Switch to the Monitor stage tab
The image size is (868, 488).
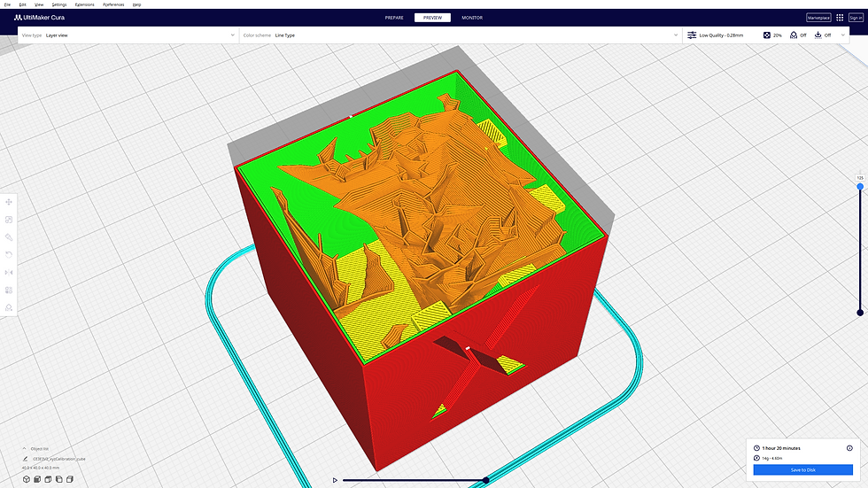(472, 18)
